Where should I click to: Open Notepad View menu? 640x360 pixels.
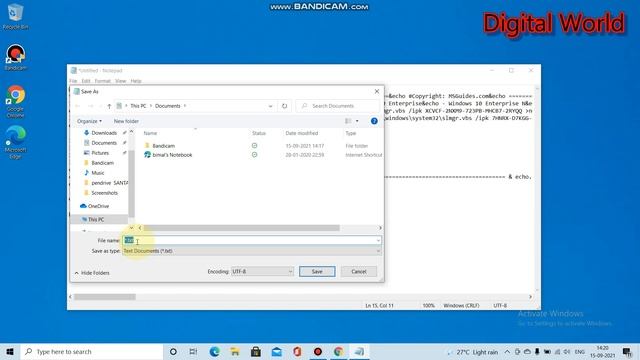click(120, 81)
